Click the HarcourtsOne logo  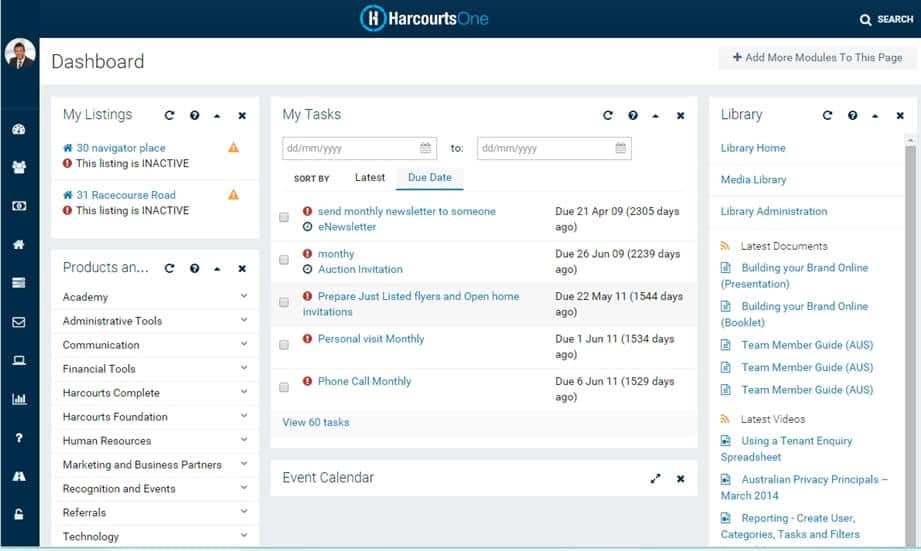pos(424,18)
